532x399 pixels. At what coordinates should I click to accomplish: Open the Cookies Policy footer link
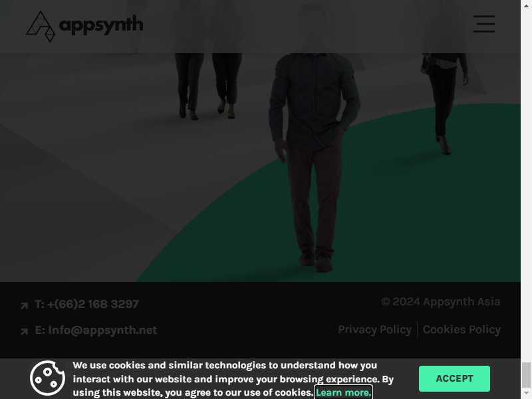pyautogui.click(x=462, y=329)
